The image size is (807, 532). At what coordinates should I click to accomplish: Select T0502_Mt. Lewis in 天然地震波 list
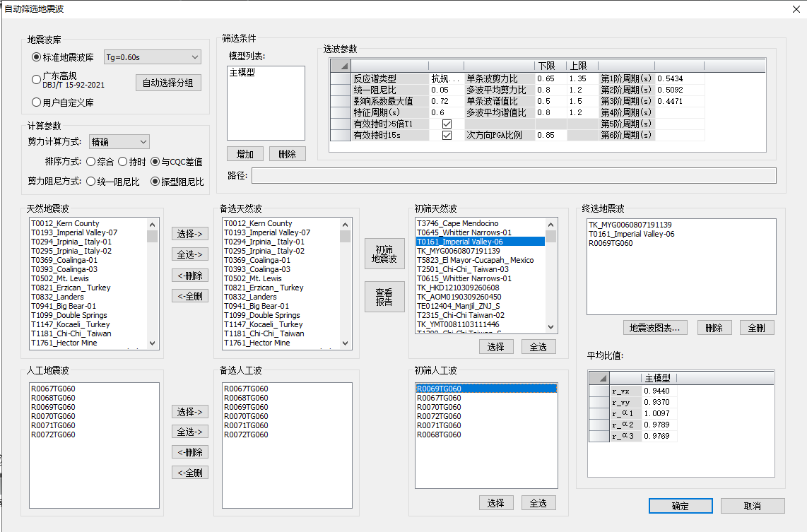59,278
